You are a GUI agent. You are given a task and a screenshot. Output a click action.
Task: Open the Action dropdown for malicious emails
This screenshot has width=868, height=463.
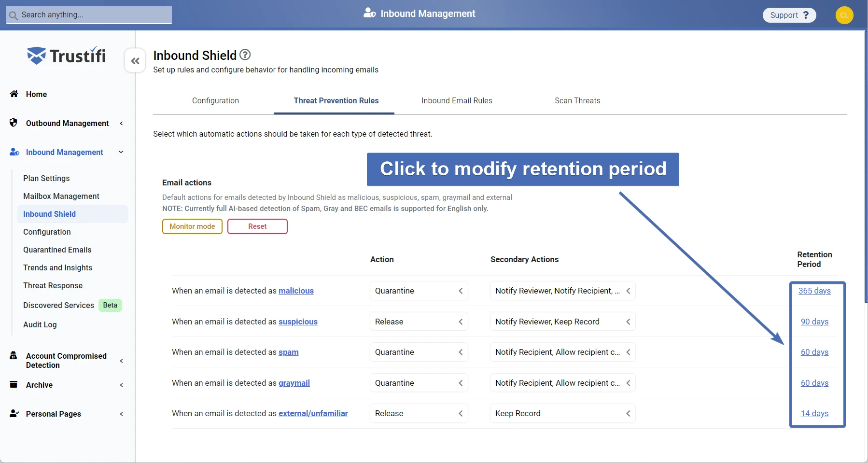[x=419, y=291]
